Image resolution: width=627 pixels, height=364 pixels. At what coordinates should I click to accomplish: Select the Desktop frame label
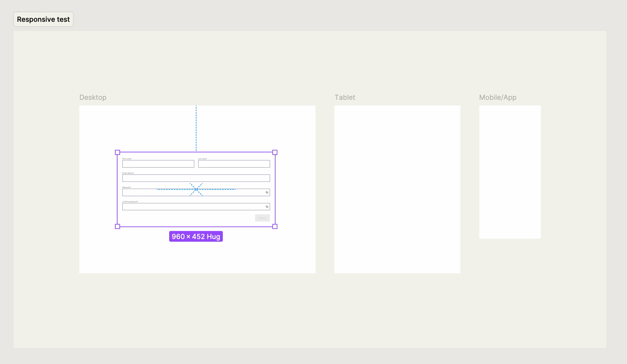coord(93,98)
